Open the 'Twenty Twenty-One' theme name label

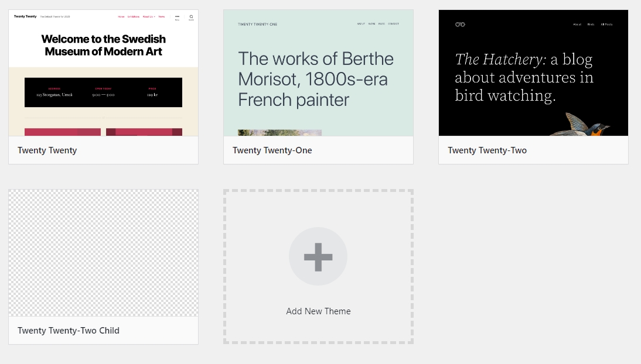(272, 150)
